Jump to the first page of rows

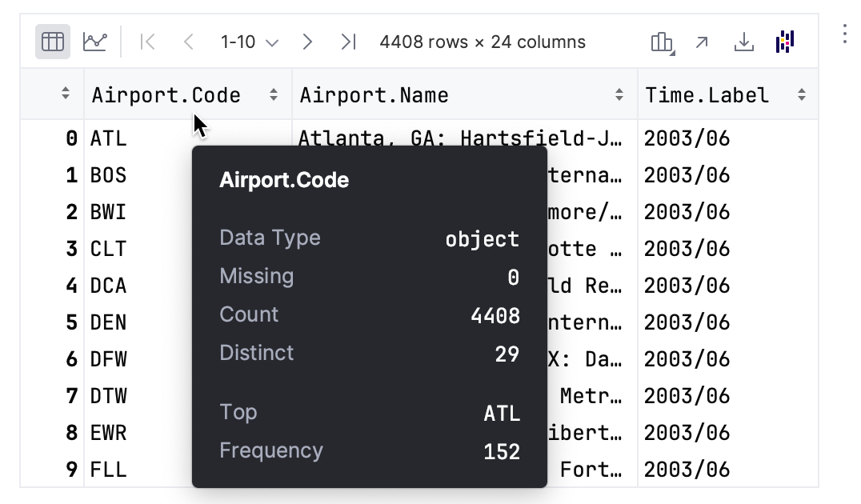click(147, 41)
